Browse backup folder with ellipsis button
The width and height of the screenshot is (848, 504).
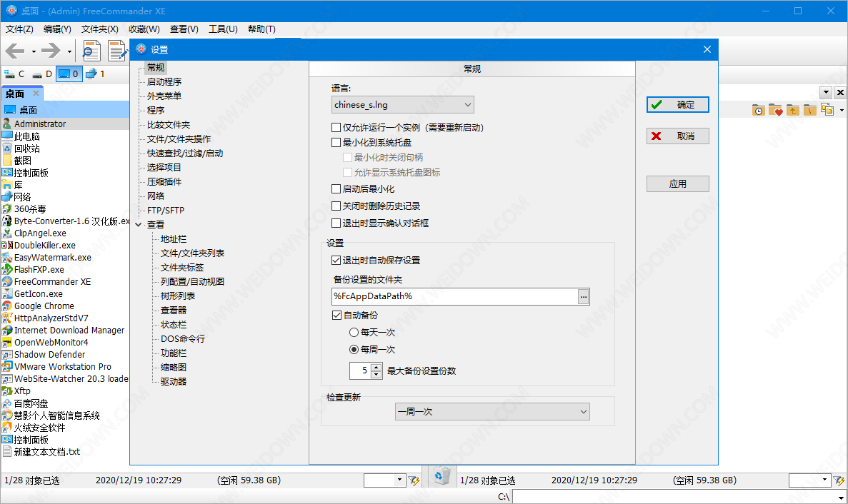(583, 296)
